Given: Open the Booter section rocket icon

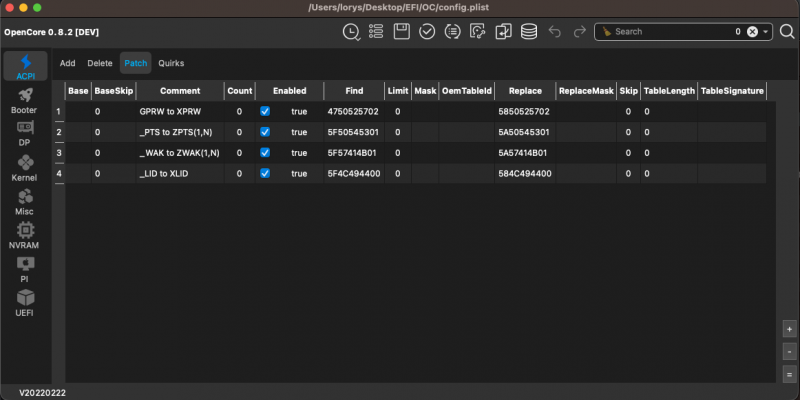Looking at the screenshot, I should 26,95.
